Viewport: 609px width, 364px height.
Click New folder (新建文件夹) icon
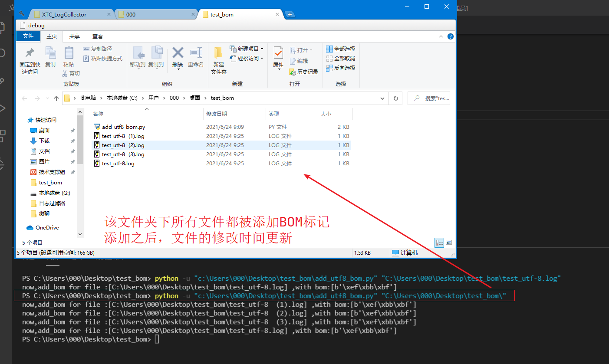219,53
